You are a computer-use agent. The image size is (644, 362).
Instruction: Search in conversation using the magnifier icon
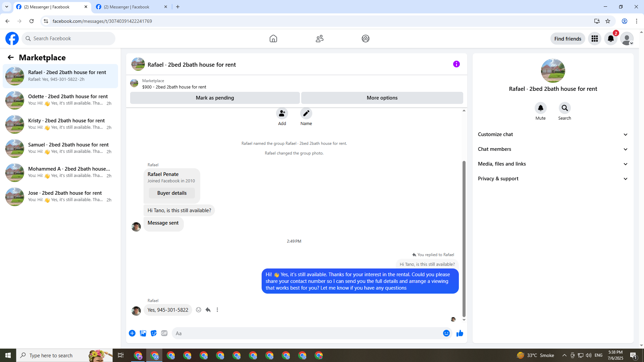(x=565, y=108)
